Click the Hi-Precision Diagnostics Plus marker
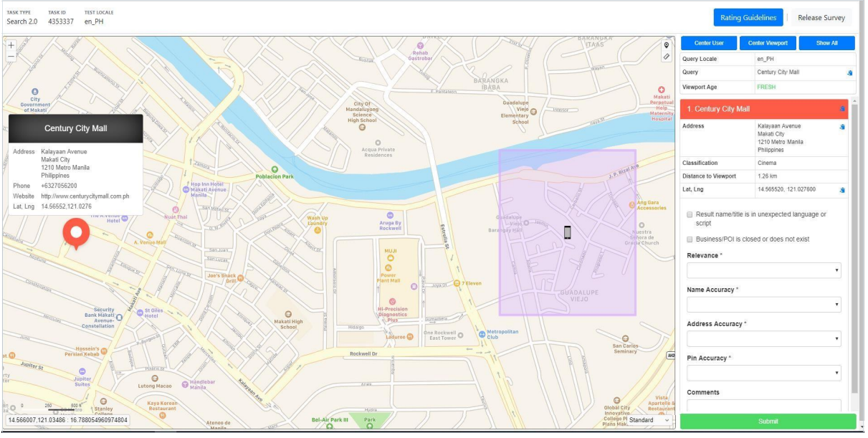Image resolution: width=868 pixels, height=438 pixels. [x=392, y=301]
